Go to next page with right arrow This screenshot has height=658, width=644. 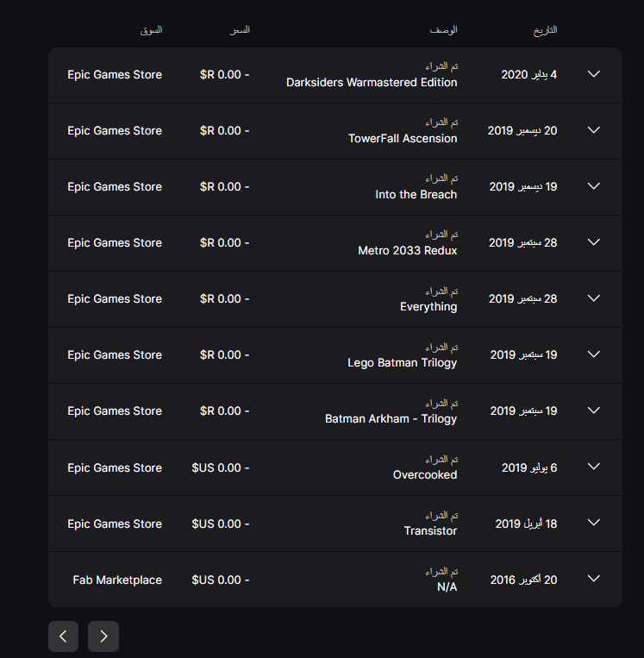point(103,636)
